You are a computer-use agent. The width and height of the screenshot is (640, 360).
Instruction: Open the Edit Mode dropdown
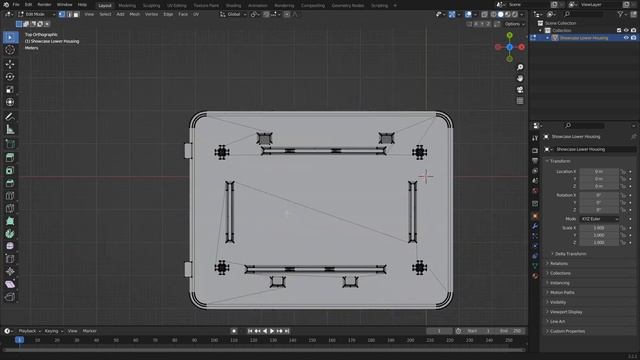36,14
